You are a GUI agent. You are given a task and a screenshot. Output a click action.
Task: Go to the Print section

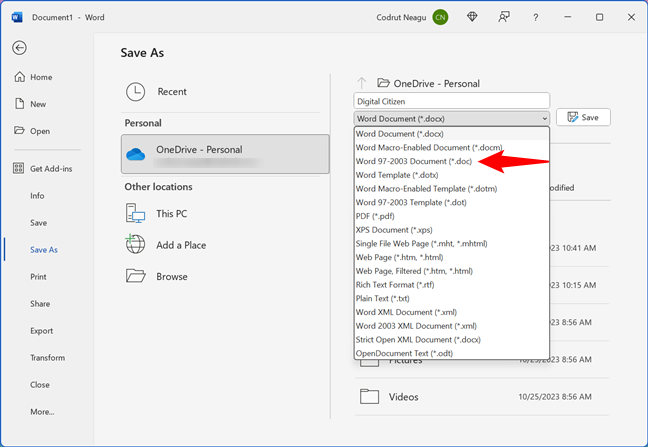pos(38,277)
